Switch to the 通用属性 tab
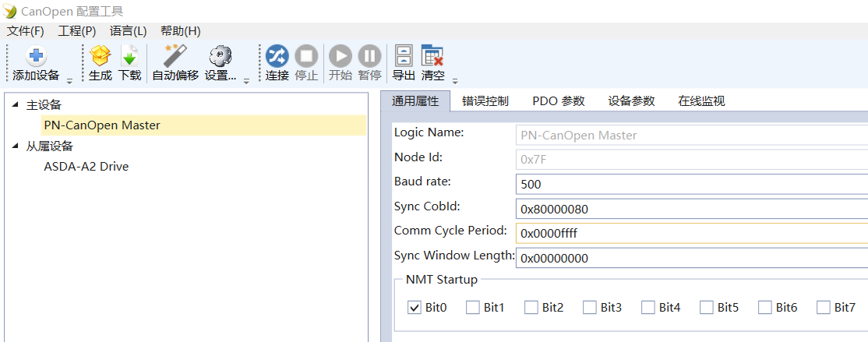 [x=415, y=100]
